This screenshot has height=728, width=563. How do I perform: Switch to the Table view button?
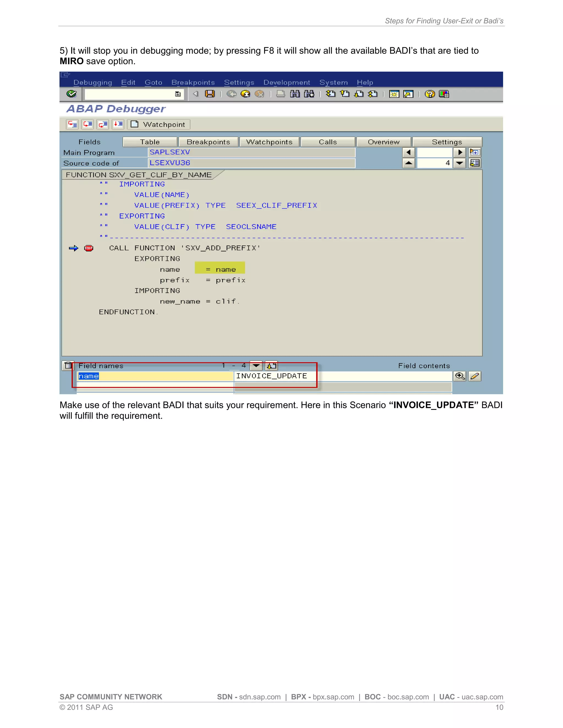pos(150,142)
